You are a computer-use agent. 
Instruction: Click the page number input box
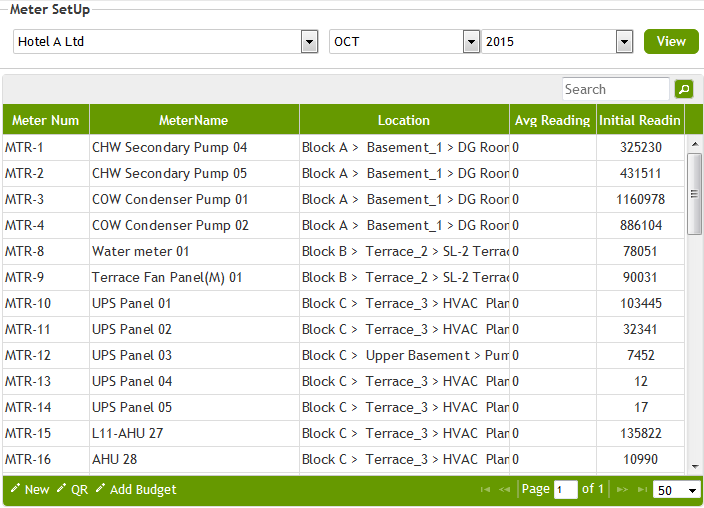(x=566, y=490)
